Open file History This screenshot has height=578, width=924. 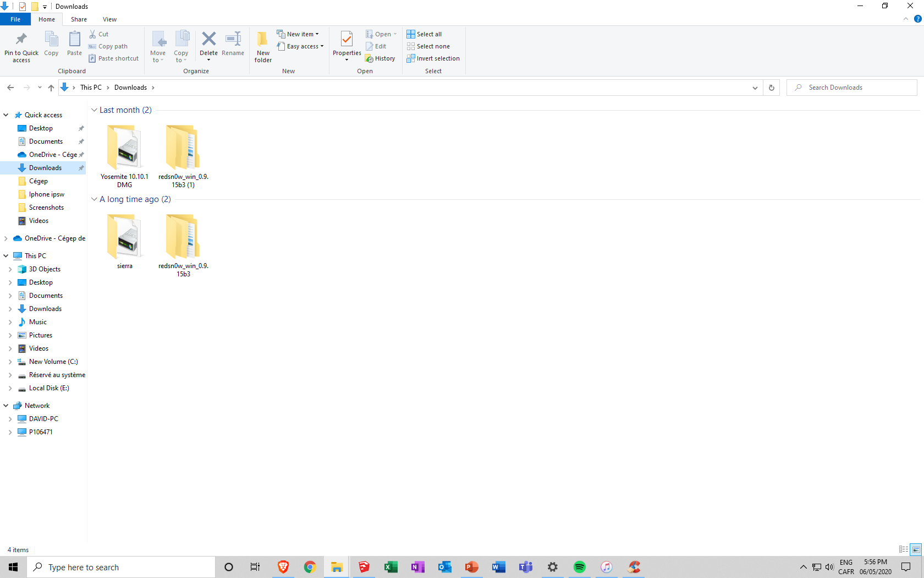click(x=380, y=58)
